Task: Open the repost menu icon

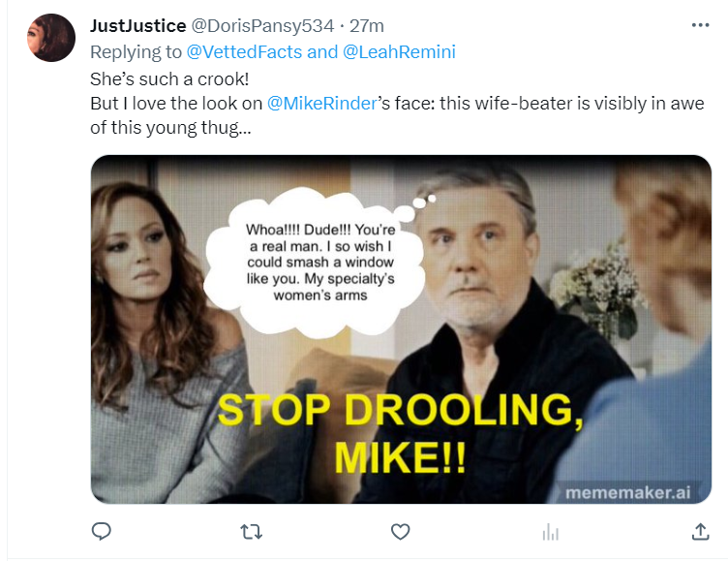Action: [251, 531]
